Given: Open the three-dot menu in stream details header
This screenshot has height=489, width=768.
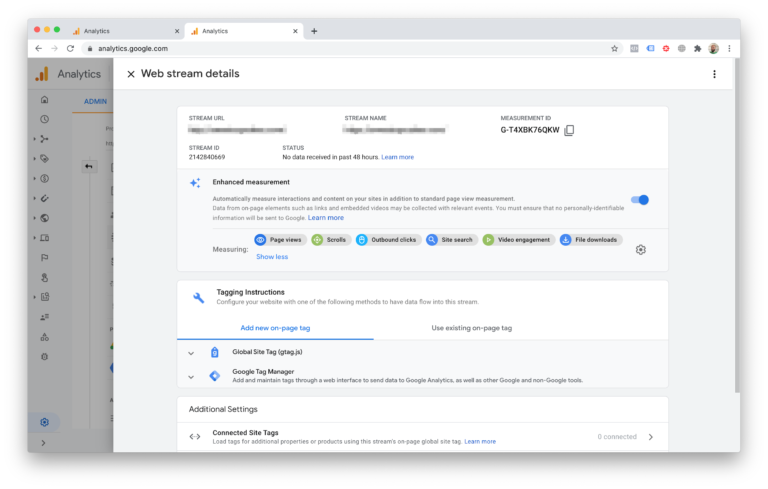Looking at the screenshot, I should (714, 74).
